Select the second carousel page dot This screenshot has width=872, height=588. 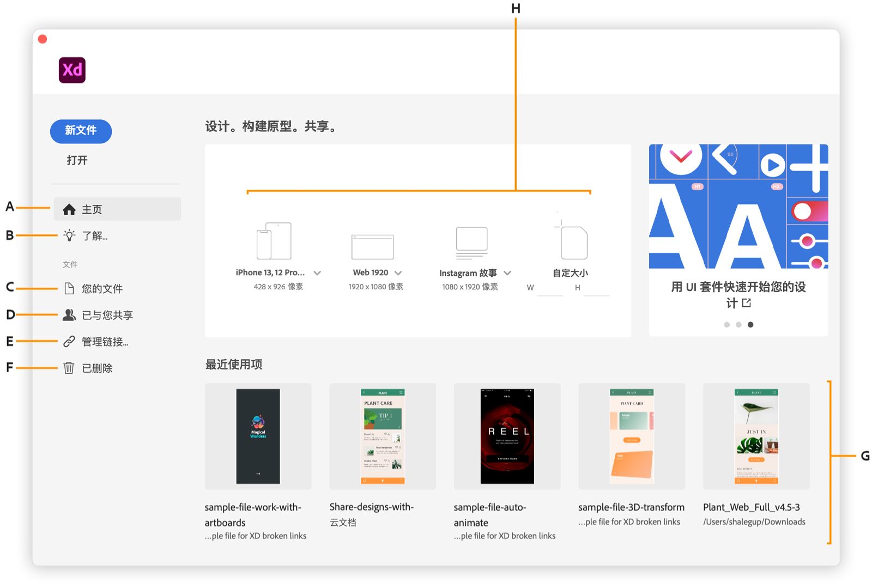[738, 325]
